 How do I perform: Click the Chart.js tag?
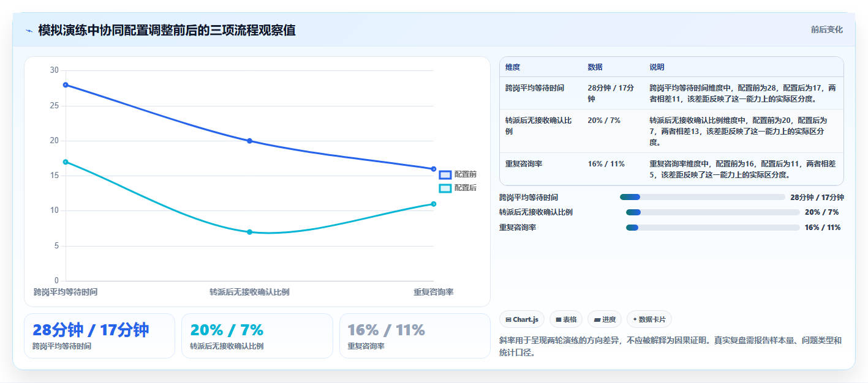click(522, 319)
